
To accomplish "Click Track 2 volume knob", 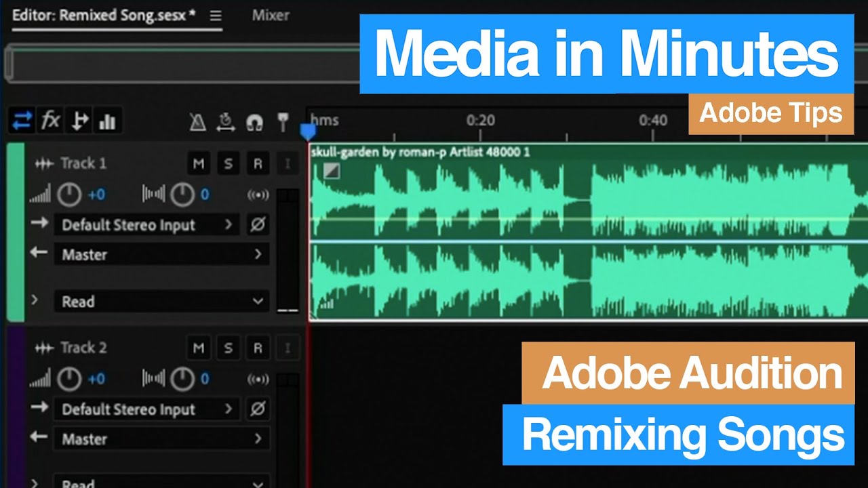I will 69,380.
